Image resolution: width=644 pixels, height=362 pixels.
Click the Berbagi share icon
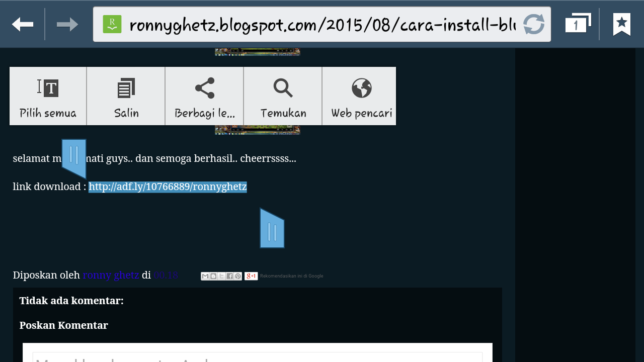[x=204, y=88]
